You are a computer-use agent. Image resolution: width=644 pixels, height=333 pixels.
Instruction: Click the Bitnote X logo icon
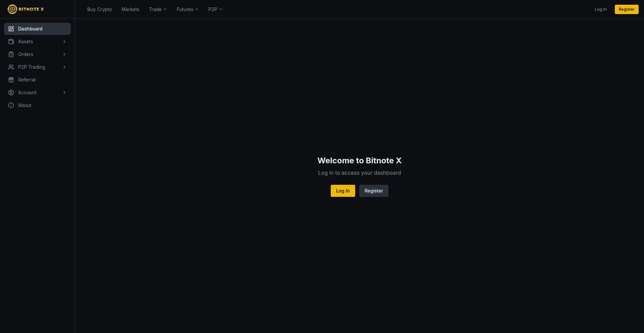pos(12,9)
